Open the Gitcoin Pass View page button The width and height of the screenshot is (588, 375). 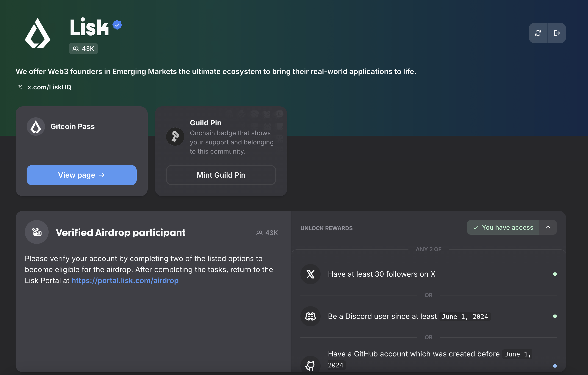tap(82, 175)
